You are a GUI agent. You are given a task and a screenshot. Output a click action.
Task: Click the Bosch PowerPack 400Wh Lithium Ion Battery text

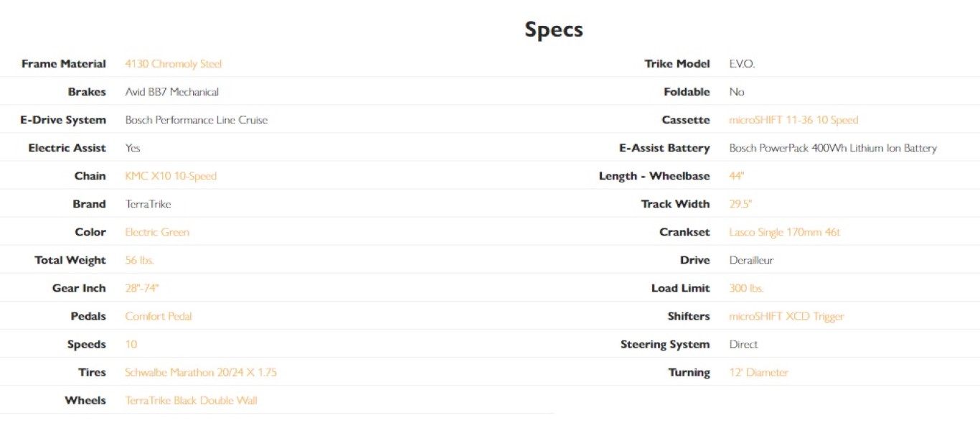point(833,148)
